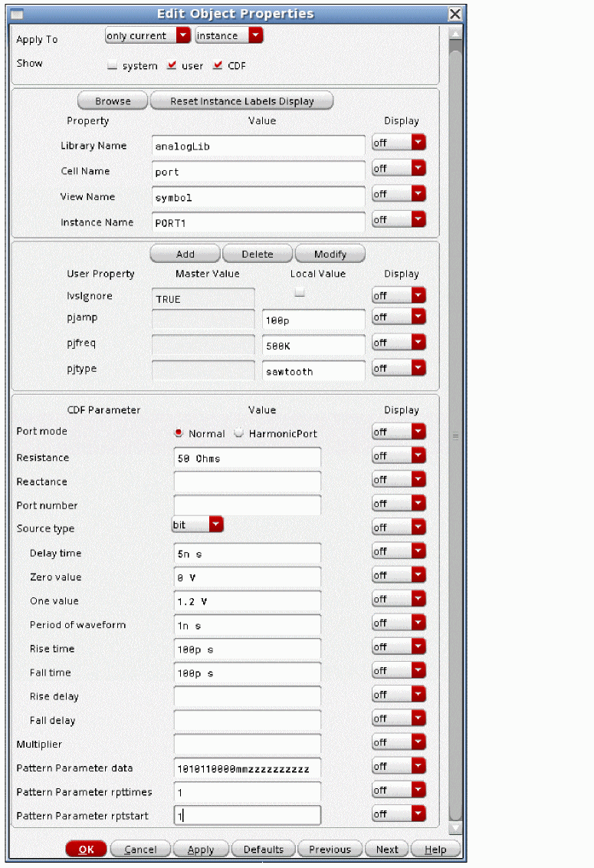This screenshot has width=594, height=868.
Task: Click the scrollbar up arrow
Action: click(x=455, y=35)
